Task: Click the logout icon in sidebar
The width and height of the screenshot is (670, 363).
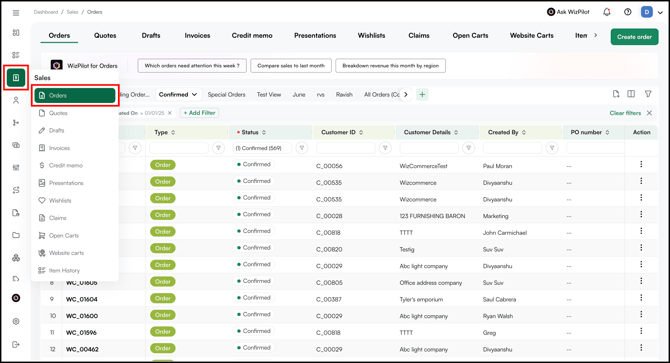Action: pos(16,344)
